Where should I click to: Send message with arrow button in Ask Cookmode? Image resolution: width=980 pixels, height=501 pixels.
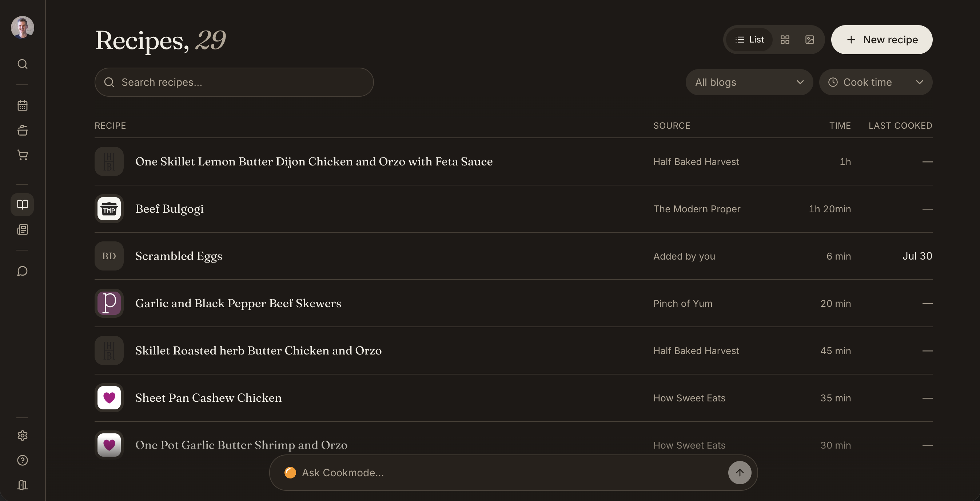(x=740, y=473)
